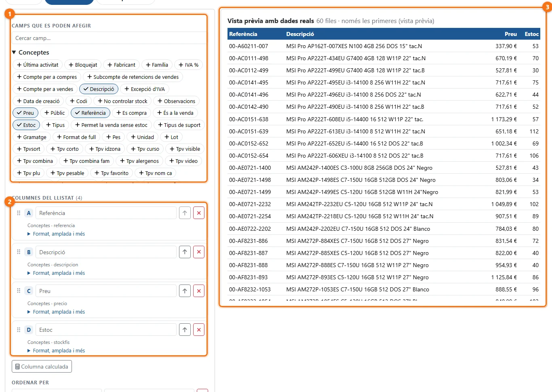Expand Format, amplada i més under Estoc
This screenshot has height=392, width=552.
(56, 351)
